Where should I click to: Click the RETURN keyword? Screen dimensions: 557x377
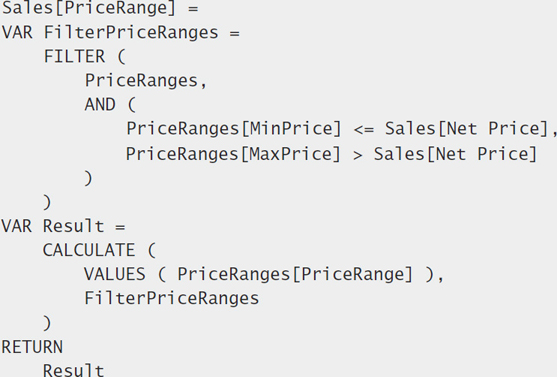[32, 347]
